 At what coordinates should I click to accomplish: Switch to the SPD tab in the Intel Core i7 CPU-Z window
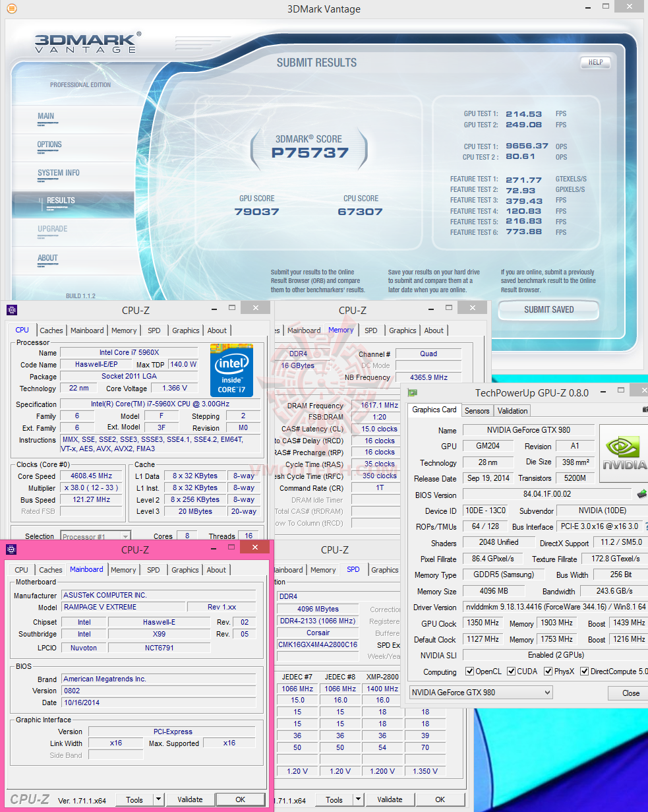point(154,330)
